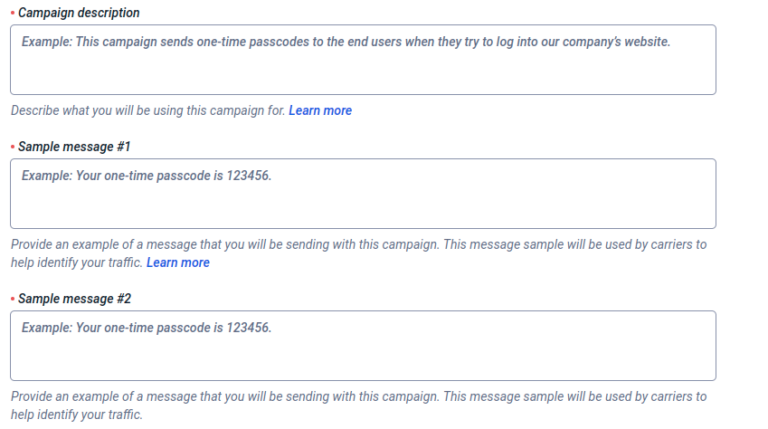Viewport: 768px width, 429px height.
Task: Click the 'Provide an example' hint below Sample message #1
Action: (358, 244)
